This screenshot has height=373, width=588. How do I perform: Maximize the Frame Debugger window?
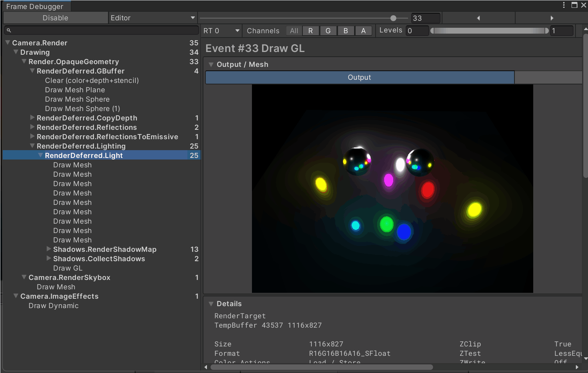[x=574, y=5]
